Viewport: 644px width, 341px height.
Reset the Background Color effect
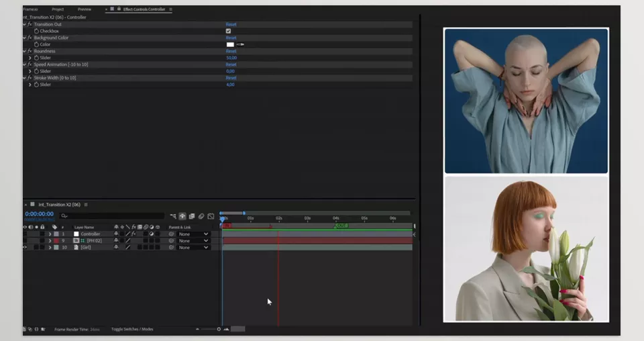(231, 38)
